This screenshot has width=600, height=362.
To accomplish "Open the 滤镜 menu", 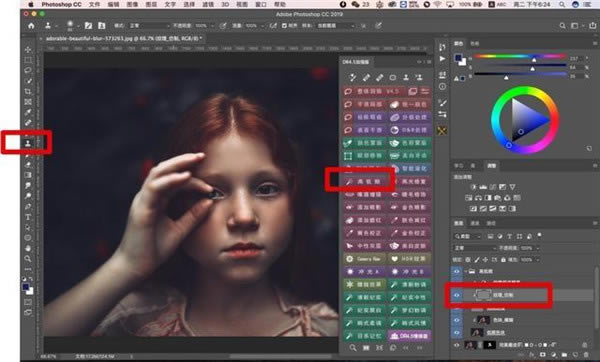I will [x=208, y=5].
